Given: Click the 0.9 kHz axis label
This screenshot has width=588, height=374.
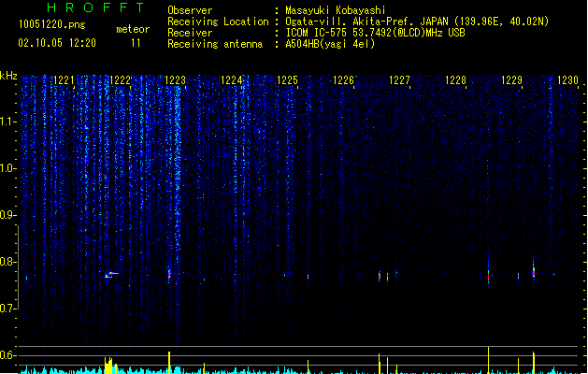Looking at the screenshot, I should 7,215.
